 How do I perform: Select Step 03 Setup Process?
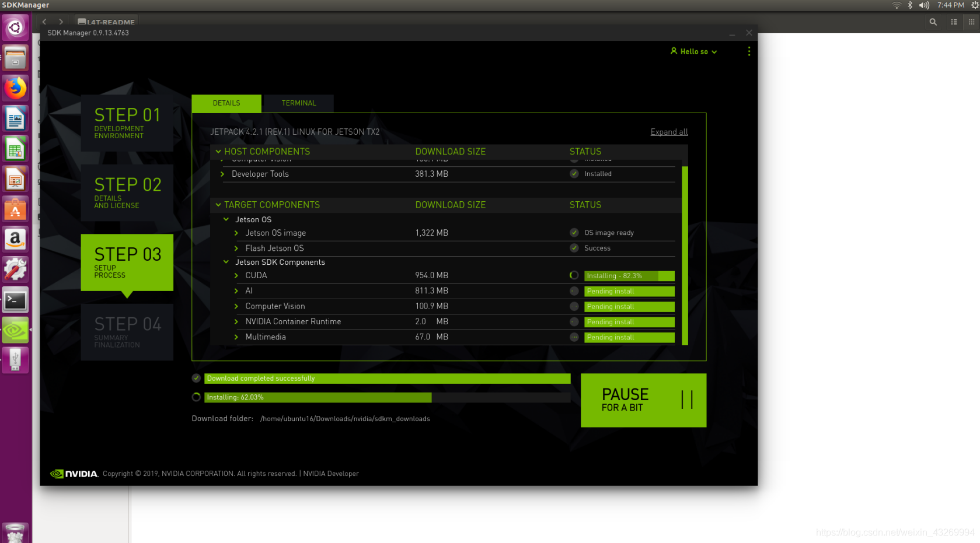(x=127, y=262)
